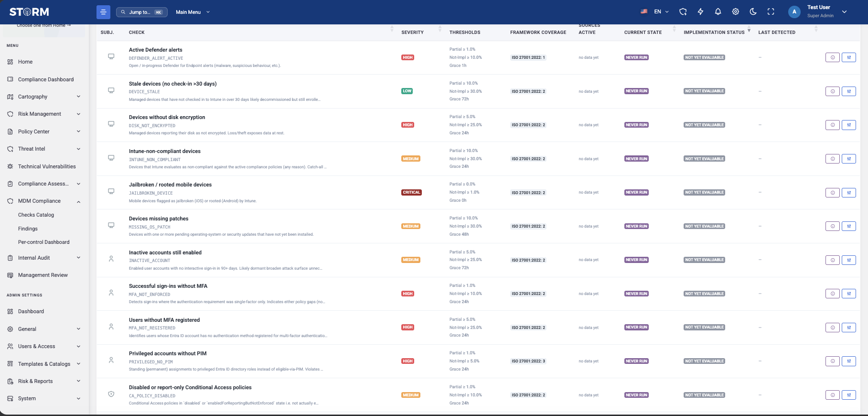Expand the Templates & Catalogs section
868x416 pixels.
(x=44, y=364)
